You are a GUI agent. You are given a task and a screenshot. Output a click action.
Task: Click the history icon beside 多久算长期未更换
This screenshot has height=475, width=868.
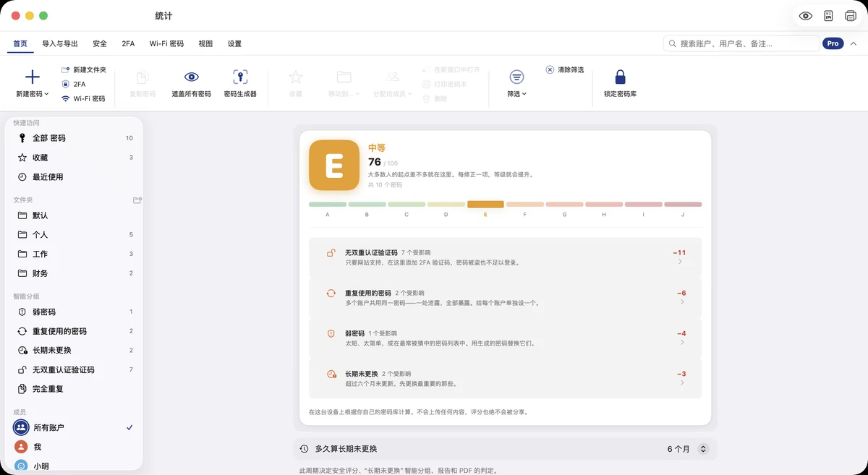[305, 449]
